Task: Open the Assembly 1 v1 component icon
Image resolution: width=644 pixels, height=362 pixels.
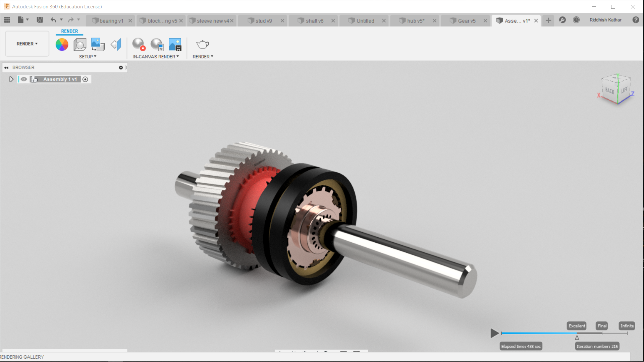Action: pyautogui.click(x=34, y=79)
